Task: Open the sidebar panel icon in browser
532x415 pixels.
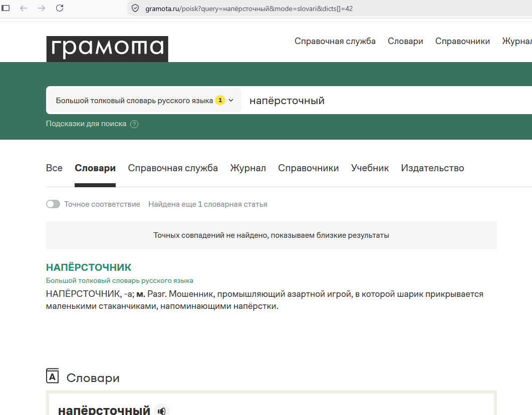Action: (x=6, y=8)
